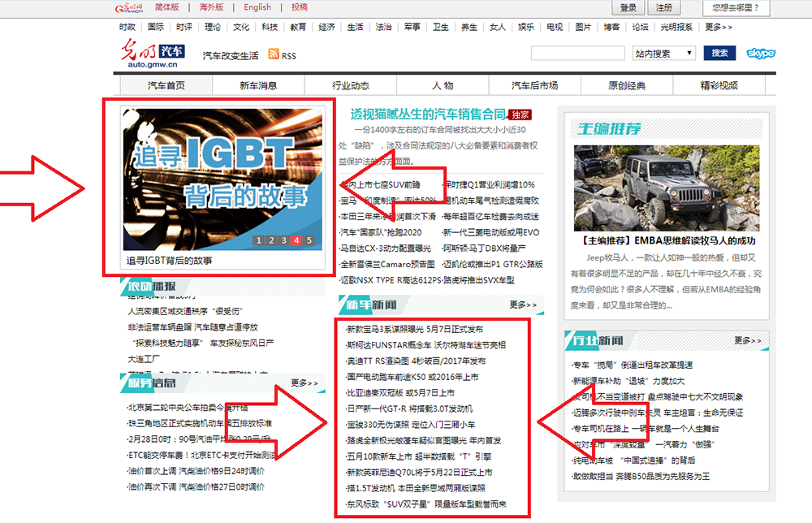Screen dimensions: 812x523
Task: Click the small 光明网 logo at top-left
Action: 128,7
